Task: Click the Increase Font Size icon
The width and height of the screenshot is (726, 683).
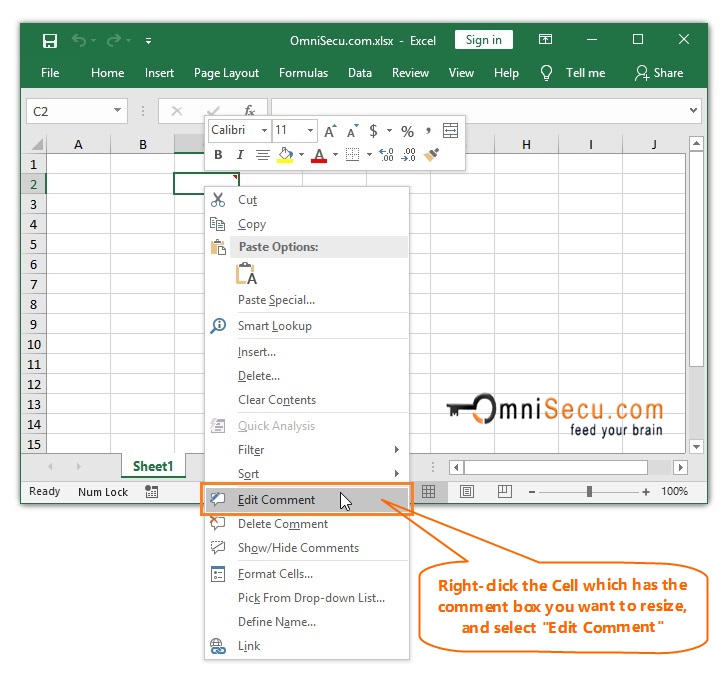Action: click(330, 132)
